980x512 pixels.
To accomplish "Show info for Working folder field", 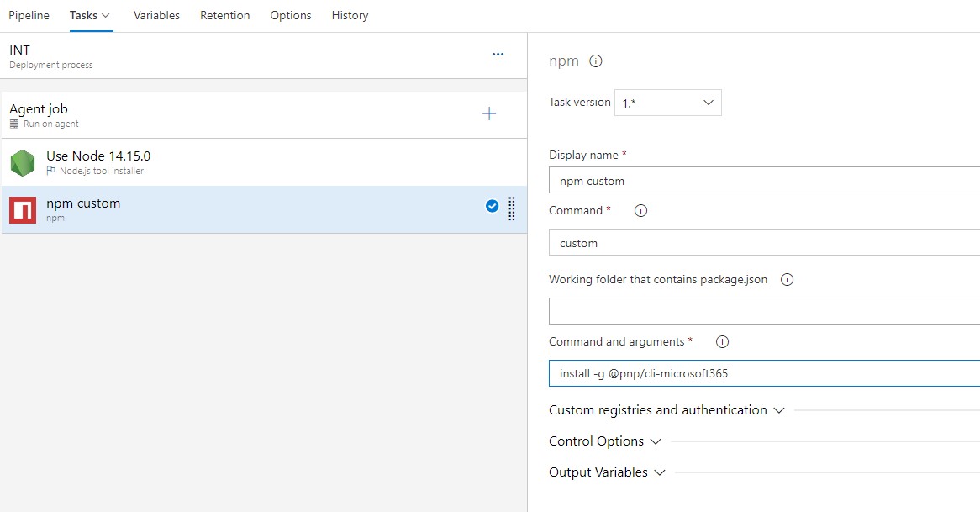I will click(787, 280).
